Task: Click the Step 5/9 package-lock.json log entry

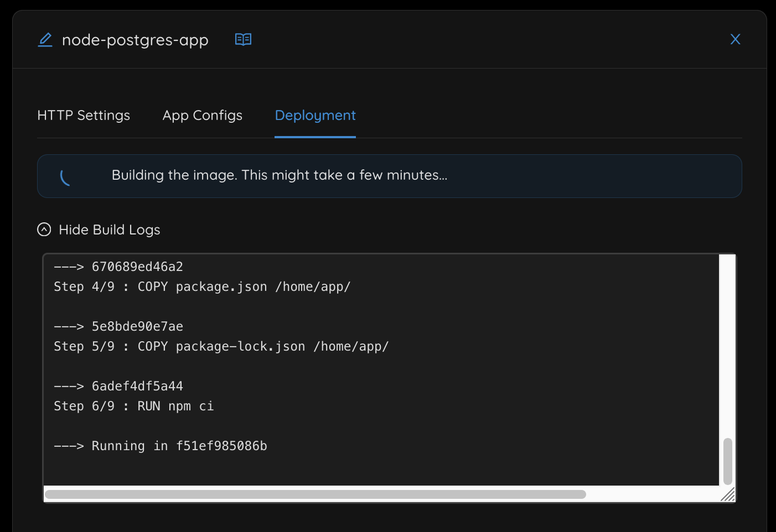Action: pyautogui.click(x=221, y=346)
